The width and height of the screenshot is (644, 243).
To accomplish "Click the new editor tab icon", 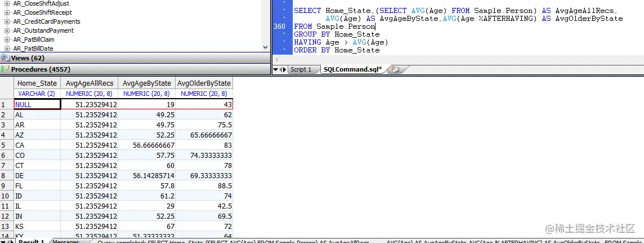I will tap(395, 69).
